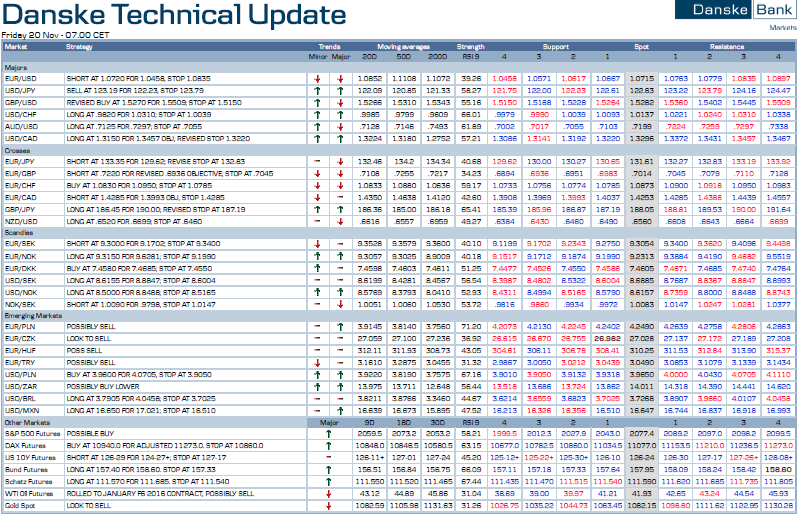This screenshot has width=798, height=516.
Task: Click GBP/JPY minor trend up arrow
Action: click(315, 208)
